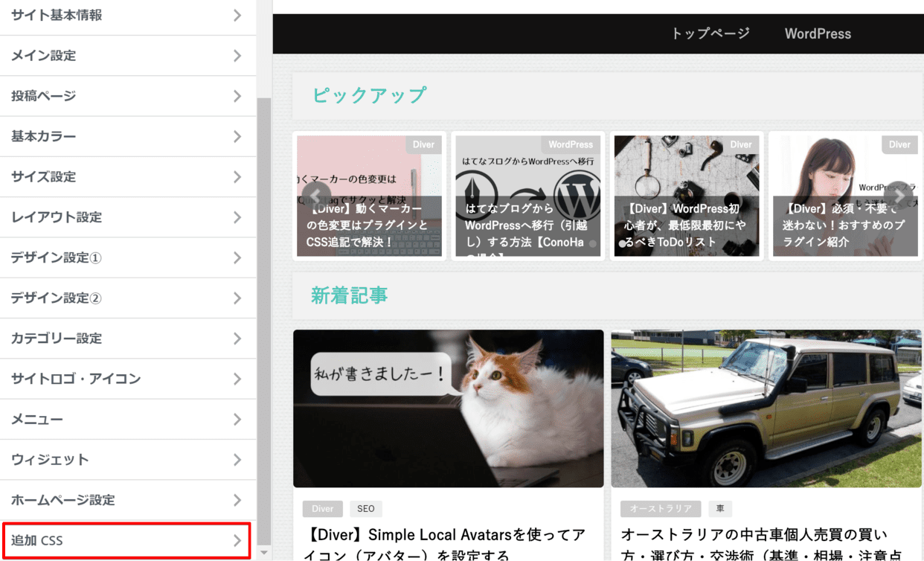
Task: Click chevron beside サイトロゴ・アイコン
Action: point(237,379)
